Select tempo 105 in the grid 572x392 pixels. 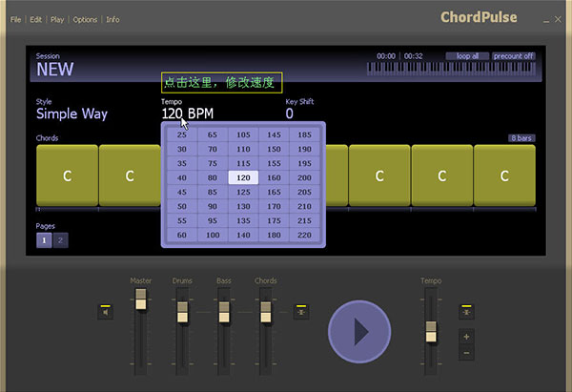click(x=243, y=134)
